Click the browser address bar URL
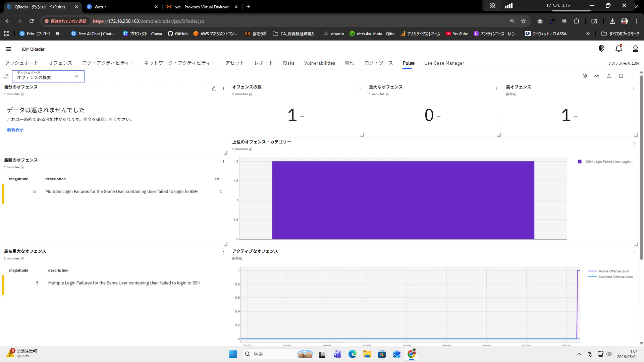Image resolution: width=644 pixels, height=362 pixels. pyautogui.click(x=148, y=21)
